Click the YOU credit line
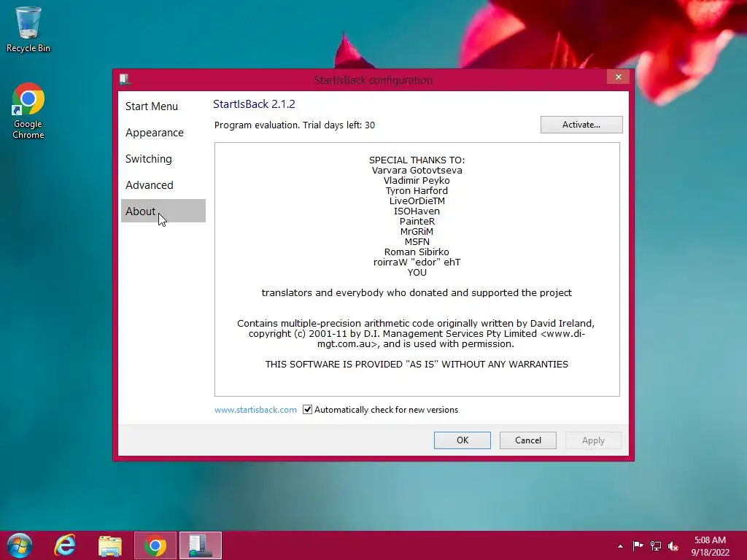 417,273
